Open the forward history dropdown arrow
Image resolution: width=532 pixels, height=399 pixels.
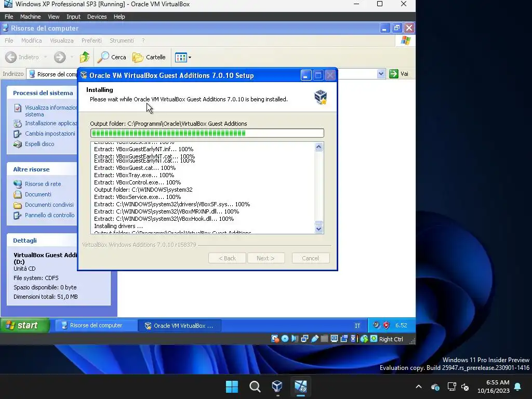point(72,57)
